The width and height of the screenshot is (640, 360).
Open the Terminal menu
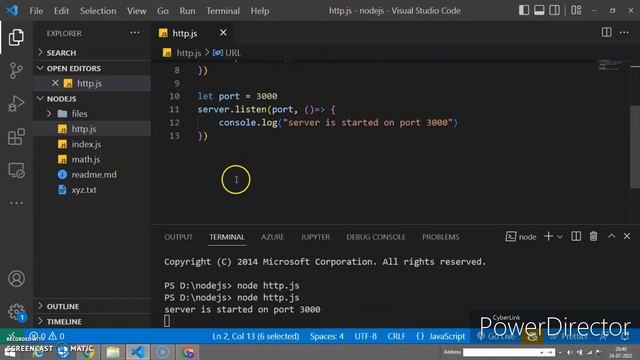point(223,11)
